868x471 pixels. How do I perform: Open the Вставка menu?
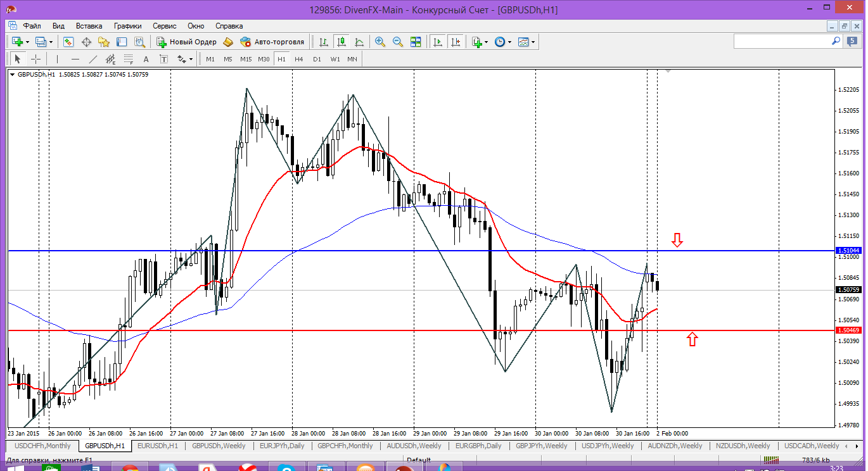89,26
